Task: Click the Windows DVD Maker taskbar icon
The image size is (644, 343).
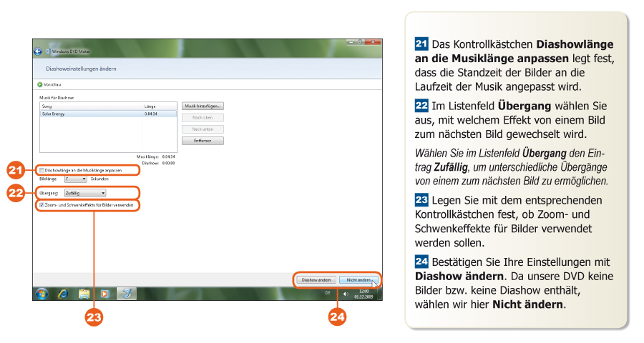Action: click(126, 293)
